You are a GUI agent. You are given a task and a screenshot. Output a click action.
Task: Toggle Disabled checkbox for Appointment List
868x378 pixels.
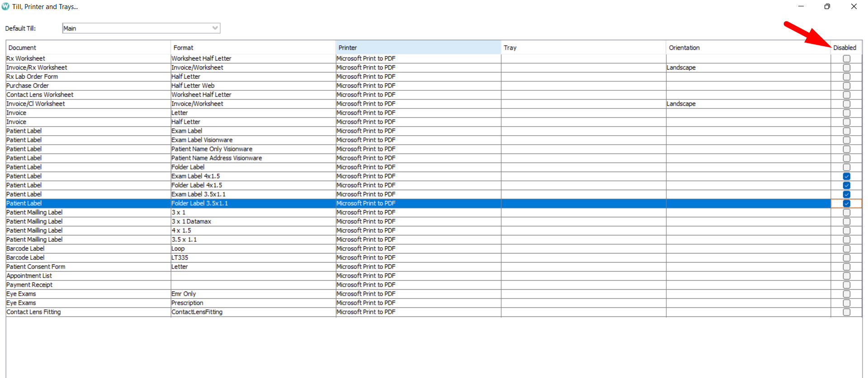[x=847, y=276]
